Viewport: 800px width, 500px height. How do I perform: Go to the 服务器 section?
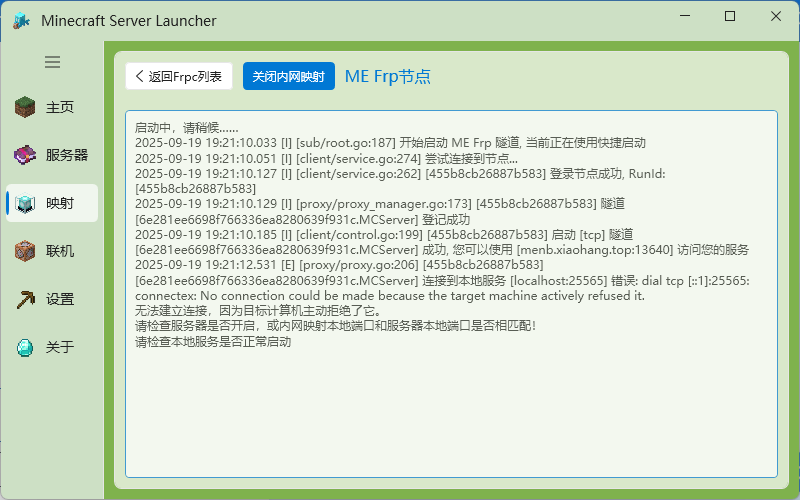[x=52, y=155]
